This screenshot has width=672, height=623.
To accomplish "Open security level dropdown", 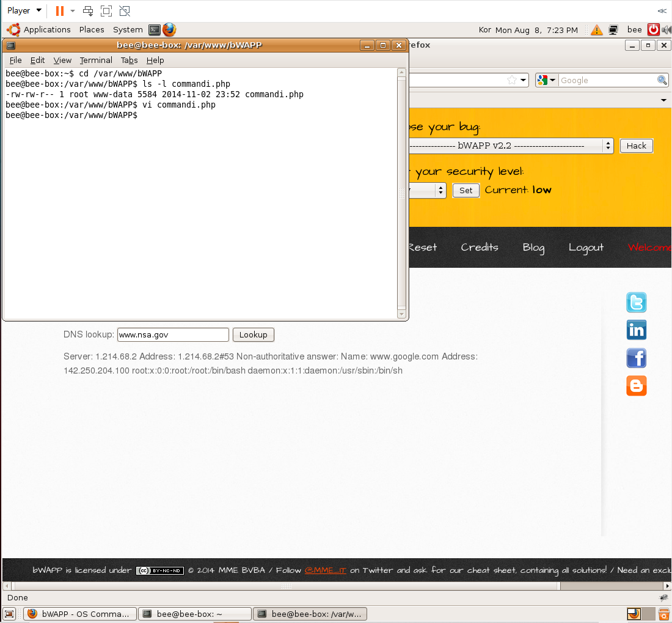I will (x=428, y=190).
